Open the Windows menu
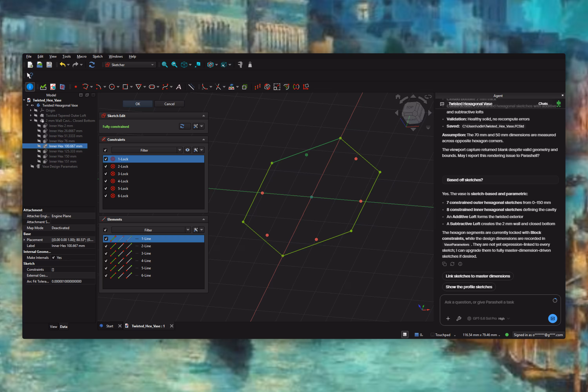Viewport: 588px width, 392px height. pos(116,56)
